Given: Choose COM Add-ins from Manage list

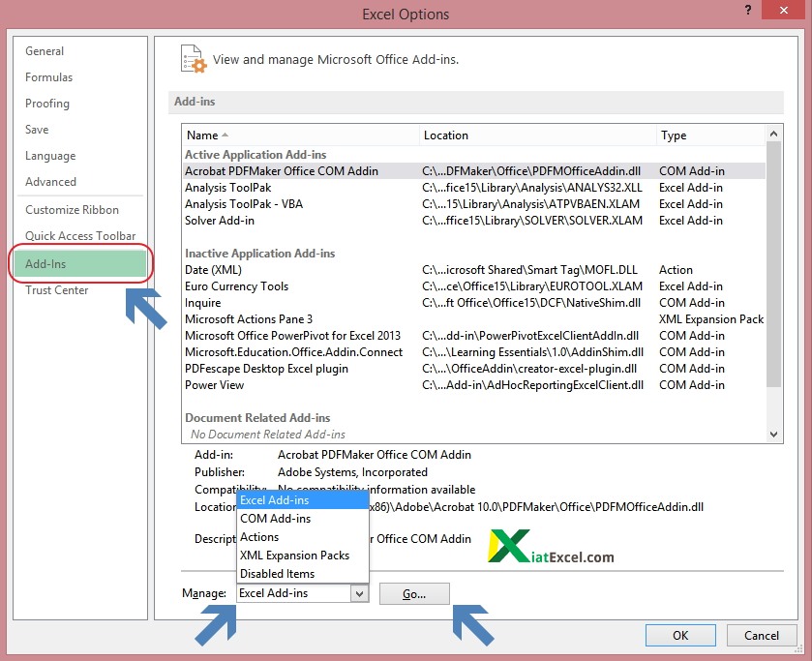Looking at the screenshot, I should tap(302, 519).
